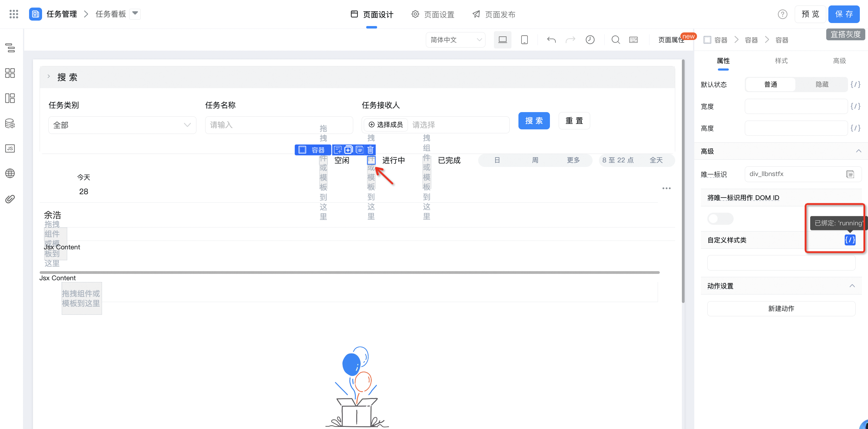Click the first edit icon on container toolbar
This screenshot has width=868, height=429.
pyautogui.click(x=338, y=150)
